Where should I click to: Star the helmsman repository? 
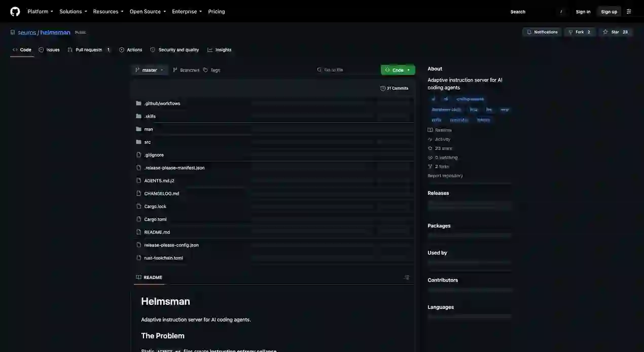coord(616,32)
